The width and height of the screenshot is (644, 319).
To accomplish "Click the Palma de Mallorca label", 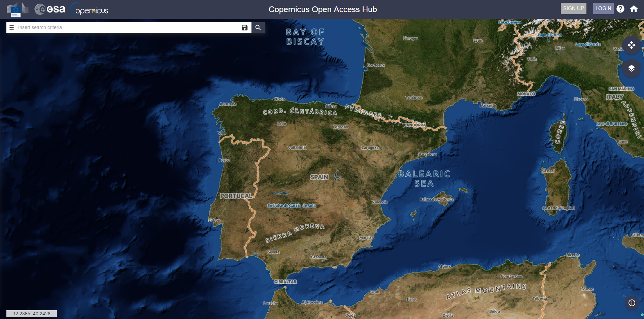I will coord(437,199).
